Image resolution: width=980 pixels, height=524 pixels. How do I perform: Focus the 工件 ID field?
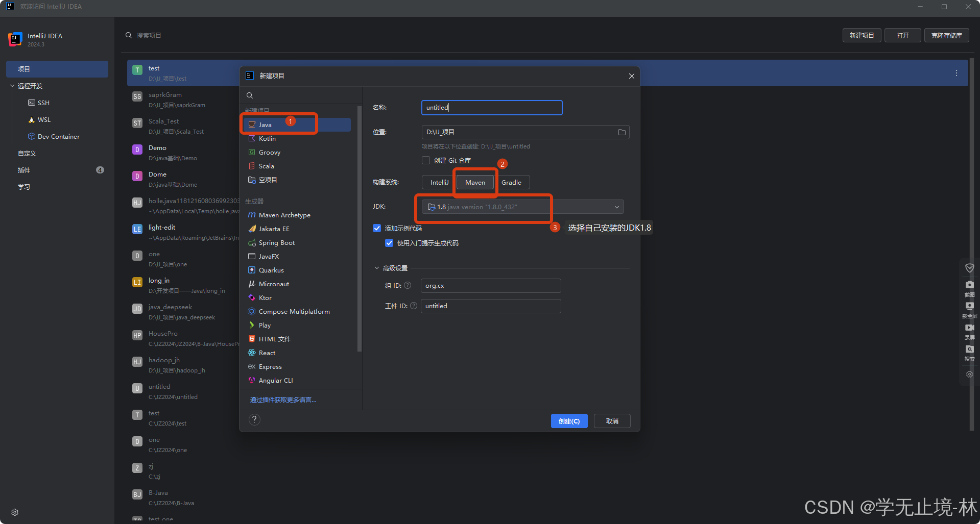click(491, 306)
